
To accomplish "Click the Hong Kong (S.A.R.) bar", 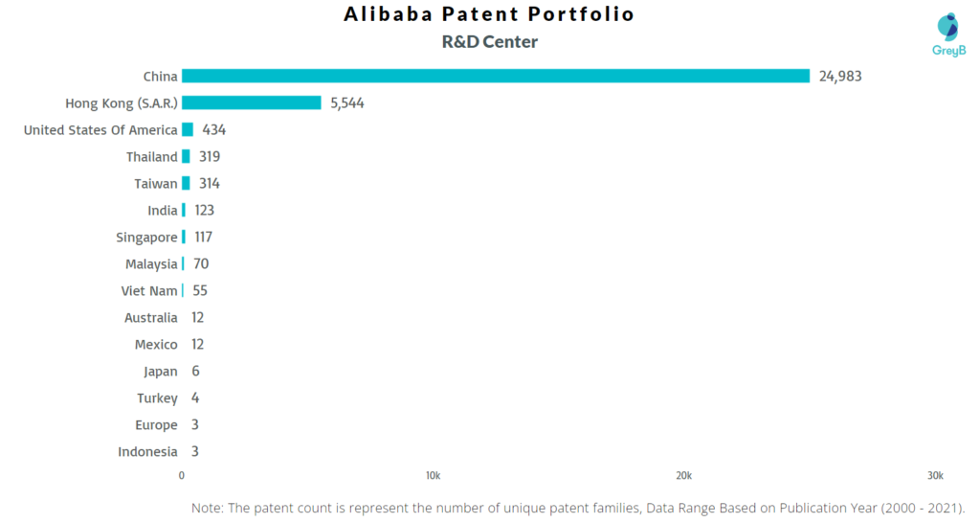I will pos(252,102).
